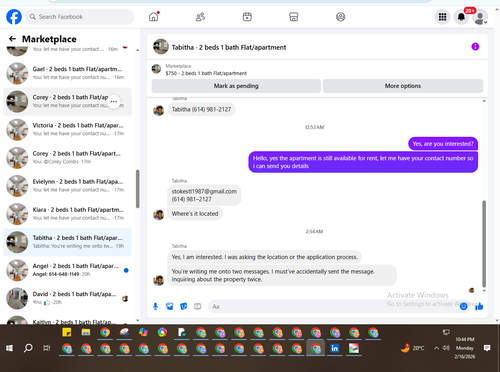Click the 'Hello, yes the apartment is still available' message
The image size is (500, 372).
363,162
